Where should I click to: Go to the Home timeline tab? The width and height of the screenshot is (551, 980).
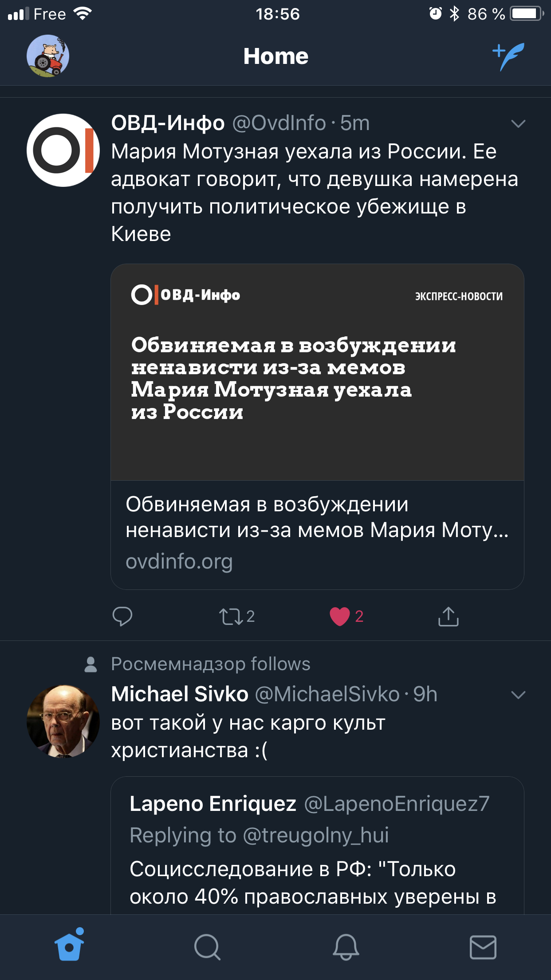pos(69,947)
